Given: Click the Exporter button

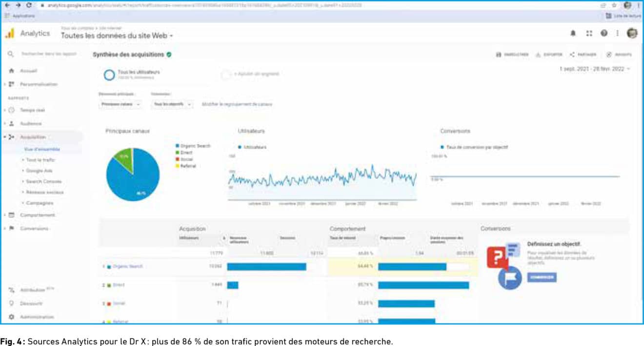Looking at the screenshot, I should [x=549, y=55].
